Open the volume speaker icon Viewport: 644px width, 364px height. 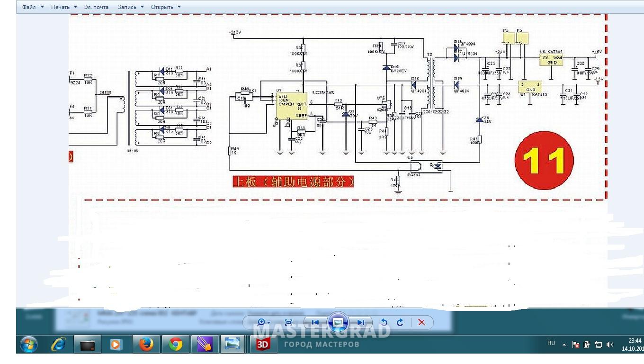(x=609, y=345)
